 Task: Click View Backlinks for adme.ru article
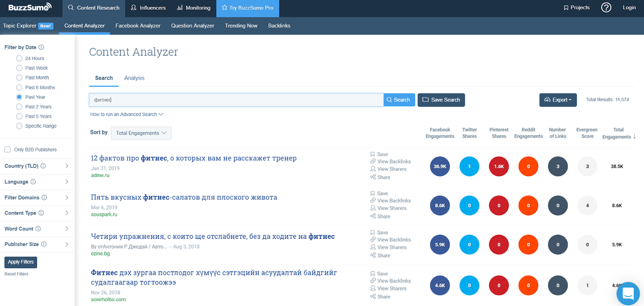tap(390, 162)
